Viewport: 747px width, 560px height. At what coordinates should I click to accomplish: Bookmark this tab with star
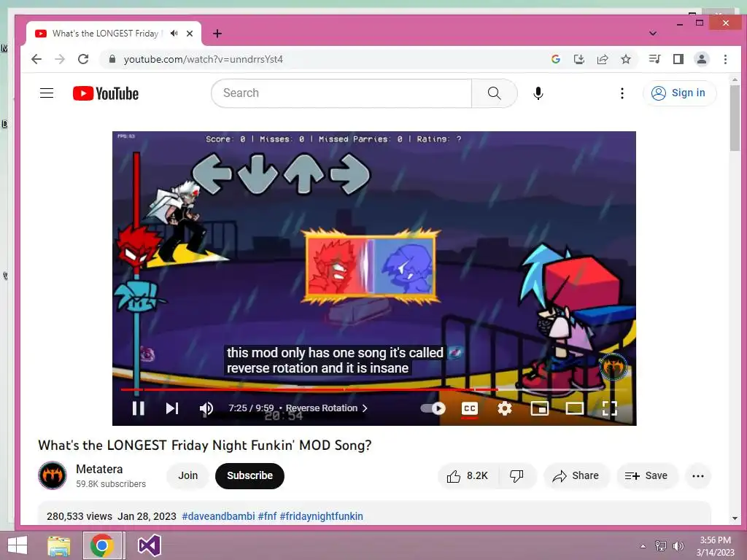(625, 59)
